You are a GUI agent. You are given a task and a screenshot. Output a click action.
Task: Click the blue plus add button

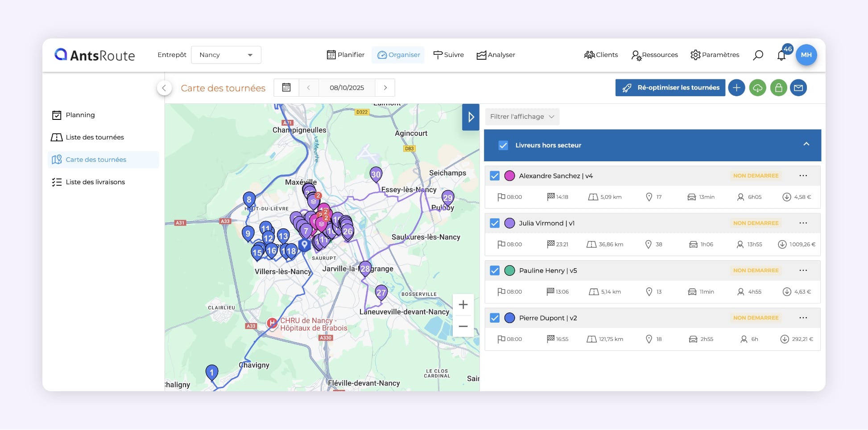click(x=736, y=88)
